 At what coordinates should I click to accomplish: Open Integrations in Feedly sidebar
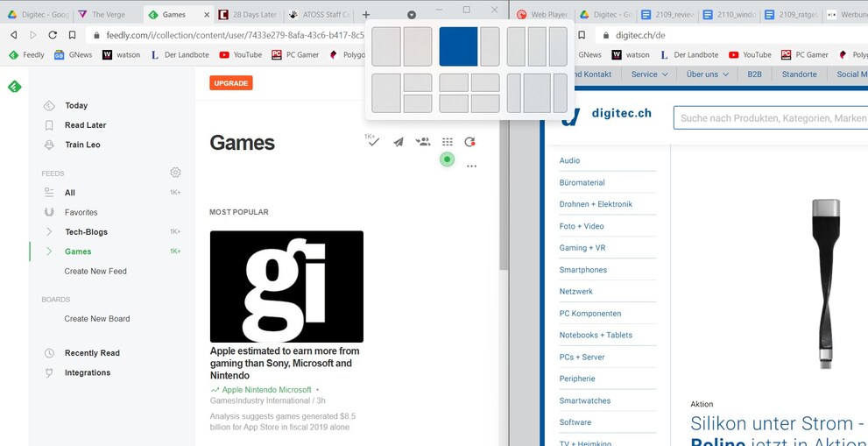coord(88,373)
